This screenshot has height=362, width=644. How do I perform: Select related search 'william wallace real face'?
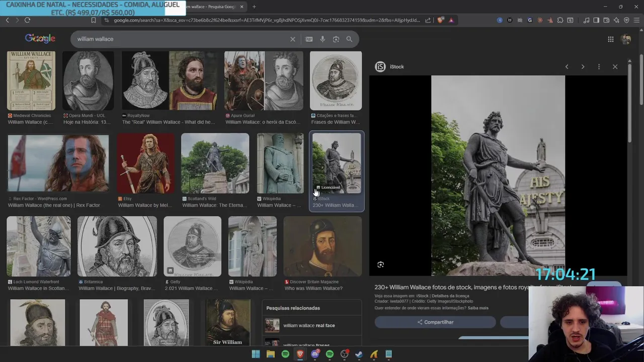(x=308, y=325)
